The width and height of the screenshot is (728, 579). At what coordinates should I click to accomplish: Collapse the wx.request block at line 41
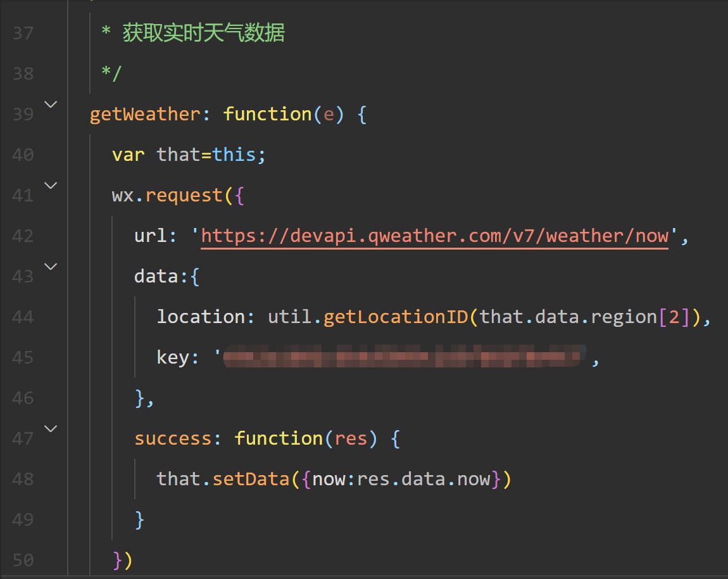[51, 186]
